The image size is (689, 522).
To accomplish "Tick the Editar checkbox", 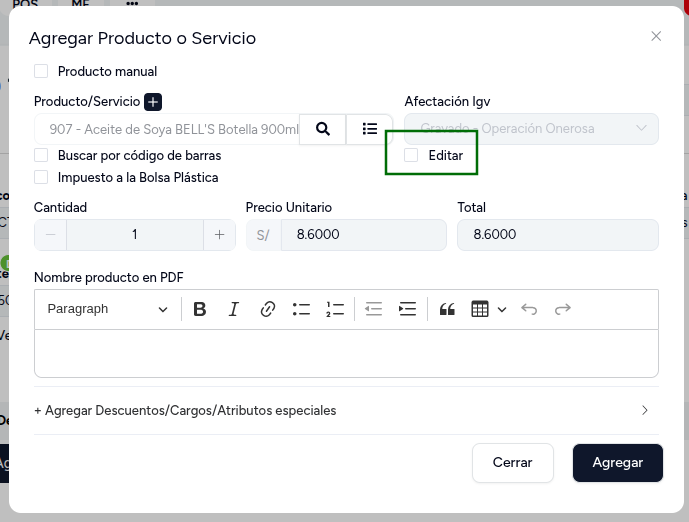I will [x=411, y=155].
